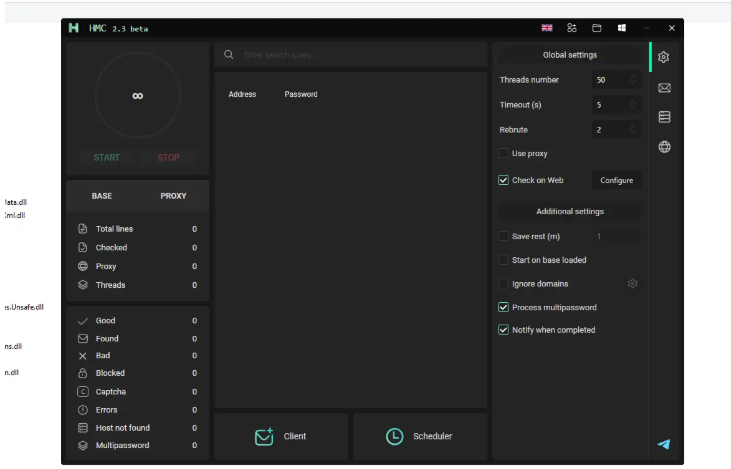Screen dimensions: 731x469
Task: Sort by the Password column header
Action: click(x=301, y=94)
